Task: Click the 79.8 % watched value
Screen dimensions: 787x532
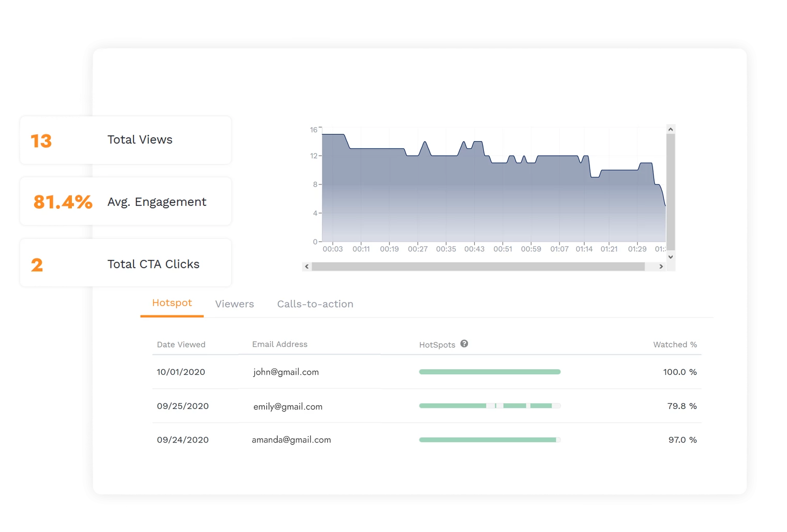Action: (682, 406)
